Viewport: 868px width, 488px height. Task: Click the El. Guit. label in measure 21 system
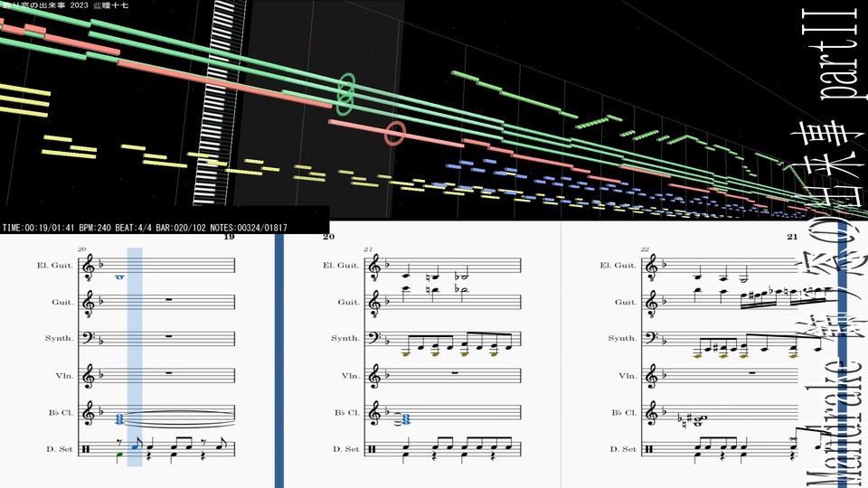(341, 266)
